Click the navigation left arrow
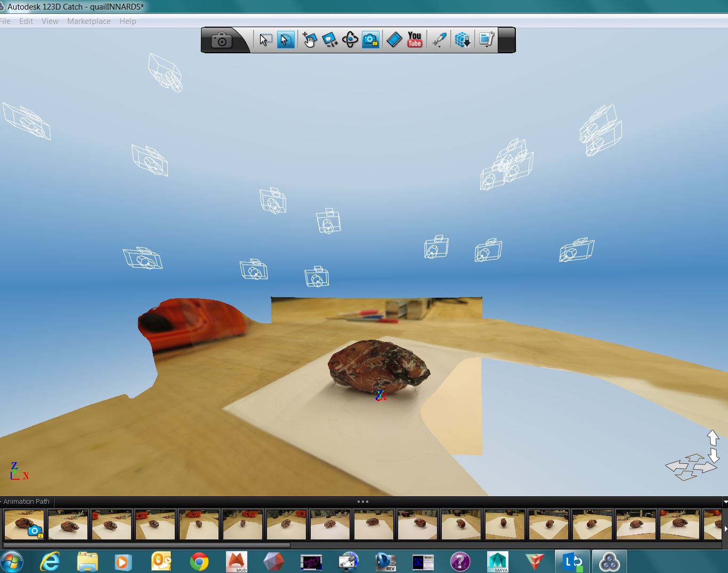 pos(677,466)
